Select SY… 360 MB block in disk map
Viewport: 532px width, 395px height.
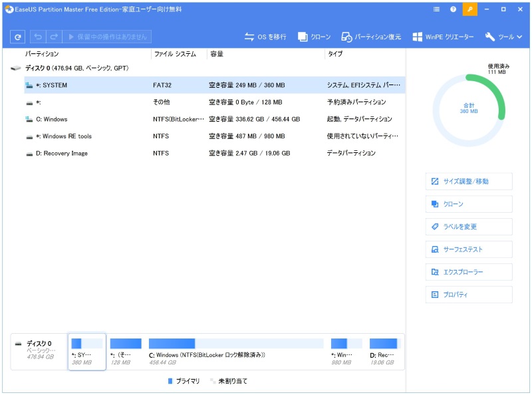(87, 352)
